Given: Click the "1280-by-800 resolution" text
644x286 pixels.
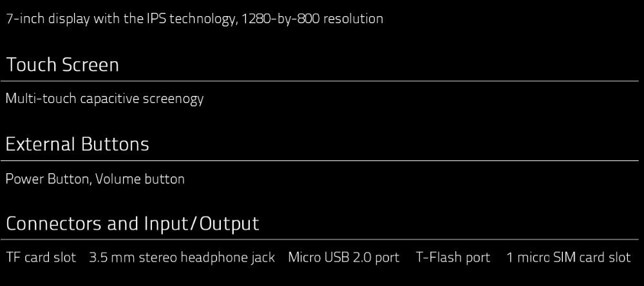Looking at the screenshot, I should pyautogui.click(x=312, y=19).
